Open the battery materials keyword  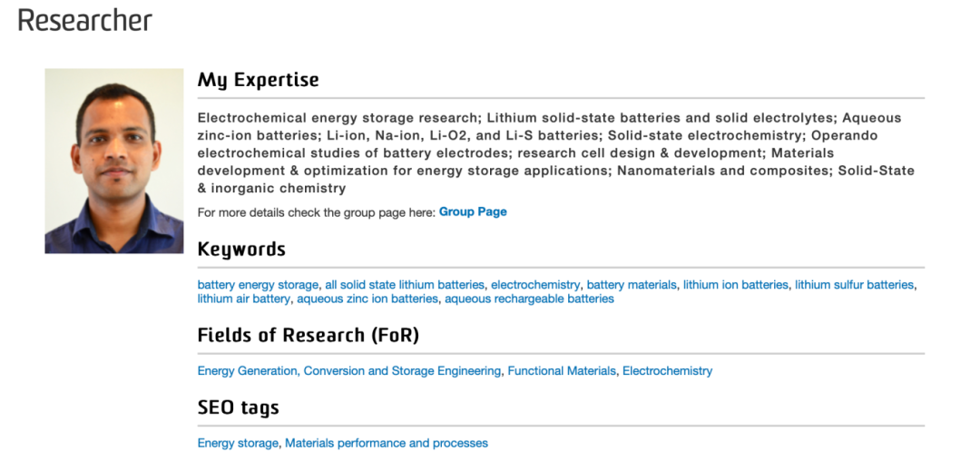pos(632,285)
